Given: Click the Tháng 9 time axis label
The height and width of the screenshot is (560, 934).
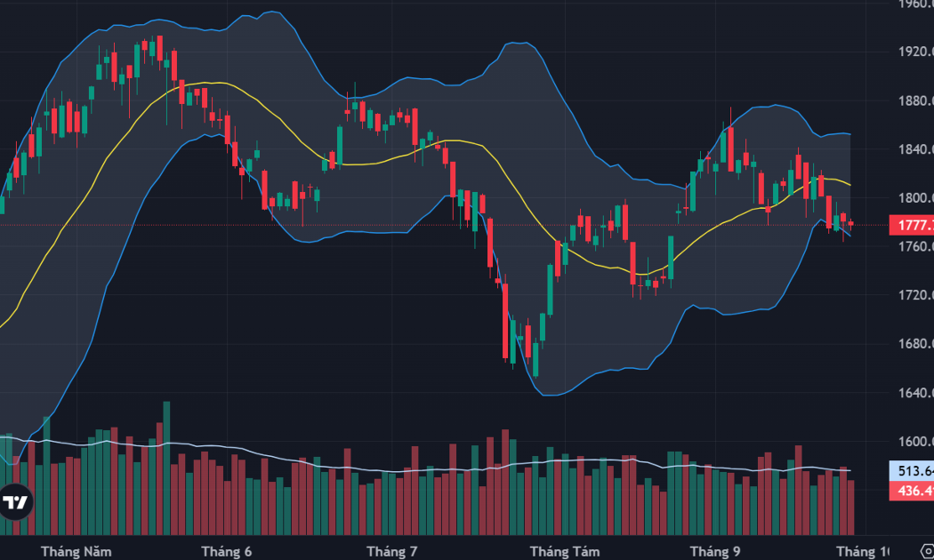Looking at the screenshot, I should click(715, 552).
